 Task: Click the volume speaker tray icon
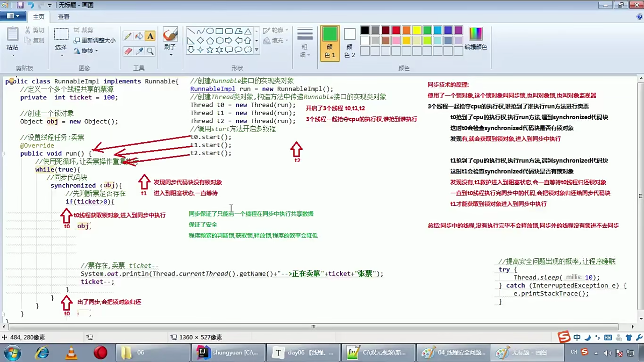(x=607, y=353)
